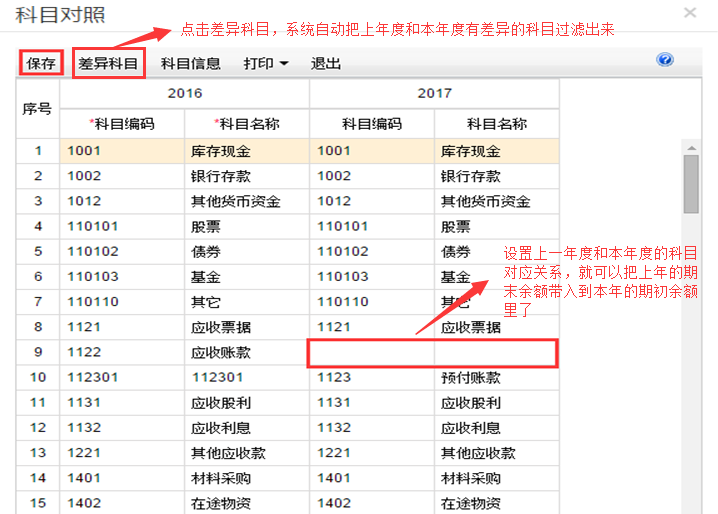Close the 科目对照 dialog window
This screenshot has width=718, height=514.
click(690, 13)
